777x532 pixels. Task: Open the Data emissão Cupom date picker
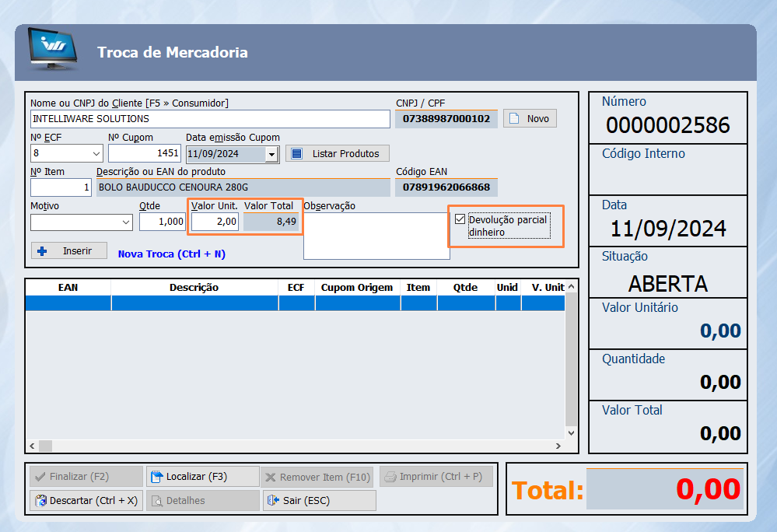(x=271, y=154)
